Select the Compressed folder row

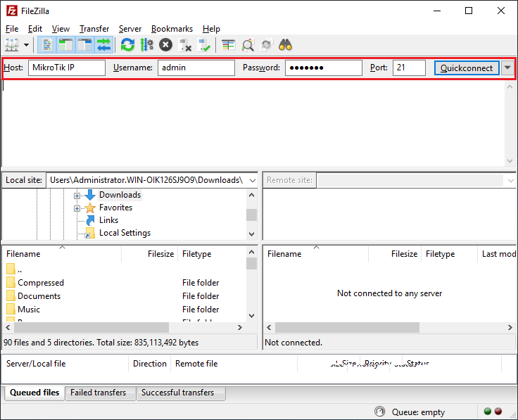point(124,283)
